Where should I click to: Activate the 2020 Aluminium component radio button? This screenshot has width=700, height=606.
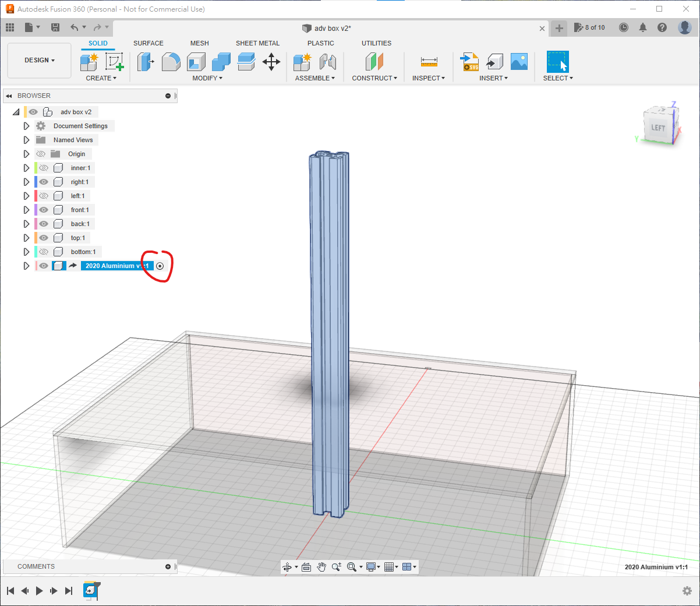click(160, 266)
